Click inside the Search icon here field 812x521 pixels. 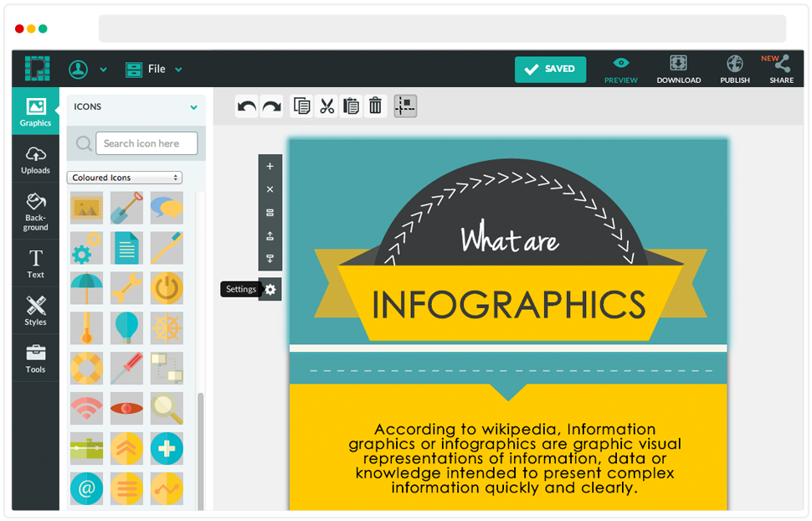click(x=146, y=143)
